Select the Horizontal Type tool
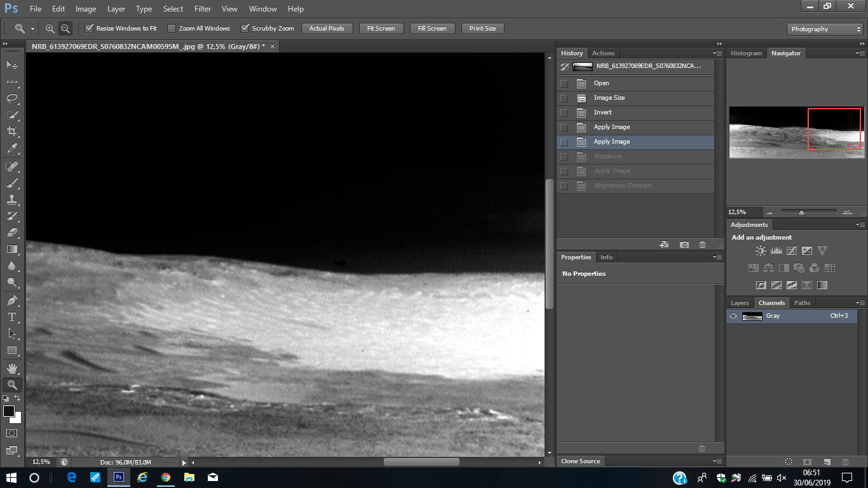 pyautogui.click(x=12, y=316)
